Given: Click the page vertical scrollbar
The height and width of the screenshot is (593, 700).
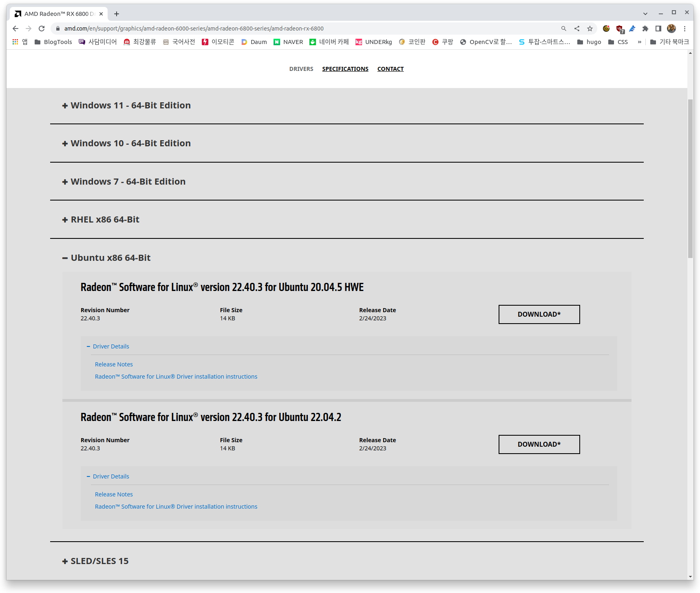Looking at the screenshot, I should point(690,179).
